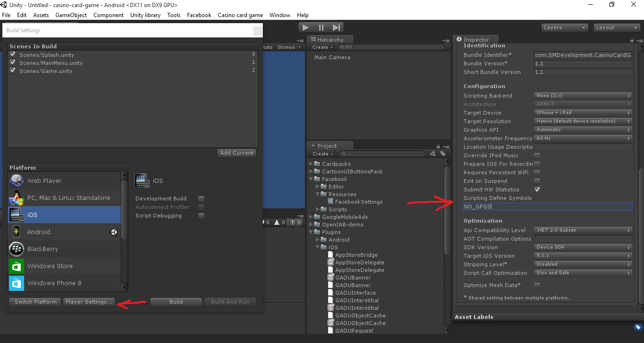This screenshot has height=343, width=644.
Task: Enable the Development Build checkbox
Action: pyautogui.click(x=201, y=199)
